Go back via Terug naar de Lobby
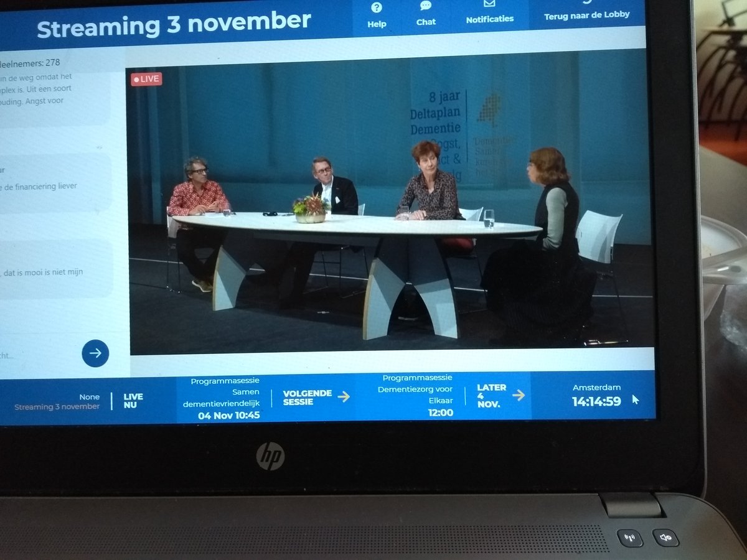Screen dimensions: 747x560 pyautogui.click(x=586, y=14)
